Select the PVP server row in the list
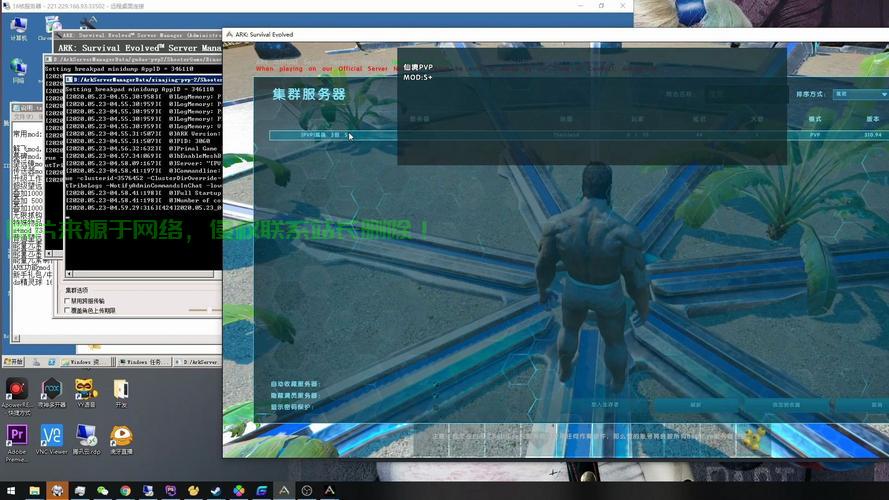The width and height of the screenshot is (889, 500). (x=578, y=135)
